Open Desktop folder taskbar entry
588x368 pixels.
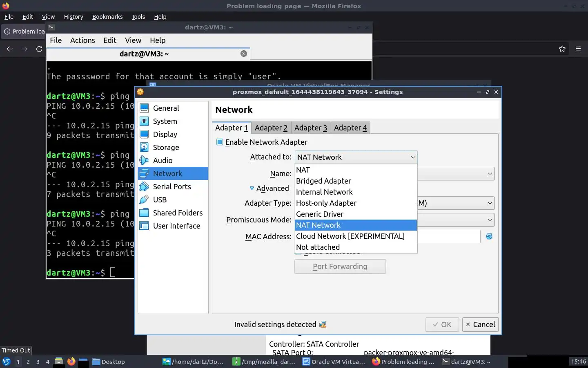coord(109,361)
